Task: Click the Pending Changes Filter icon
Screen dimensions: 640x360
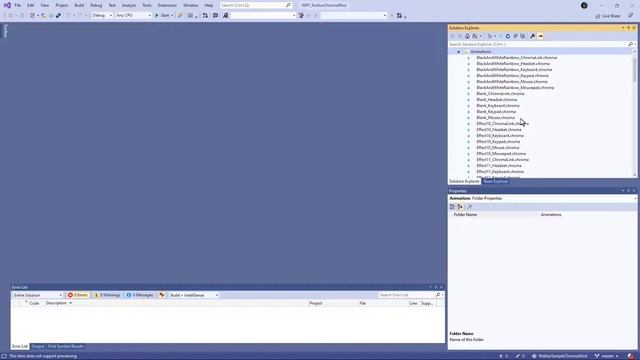Action: click(491, 36)
